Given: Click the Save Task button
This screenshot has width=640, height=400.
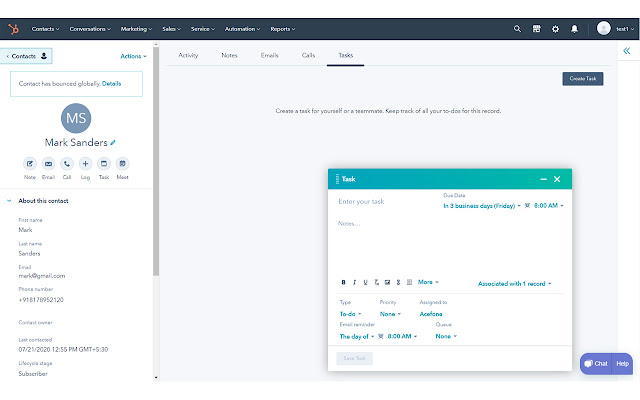Looking at the screenshot, I should [354, 358].
